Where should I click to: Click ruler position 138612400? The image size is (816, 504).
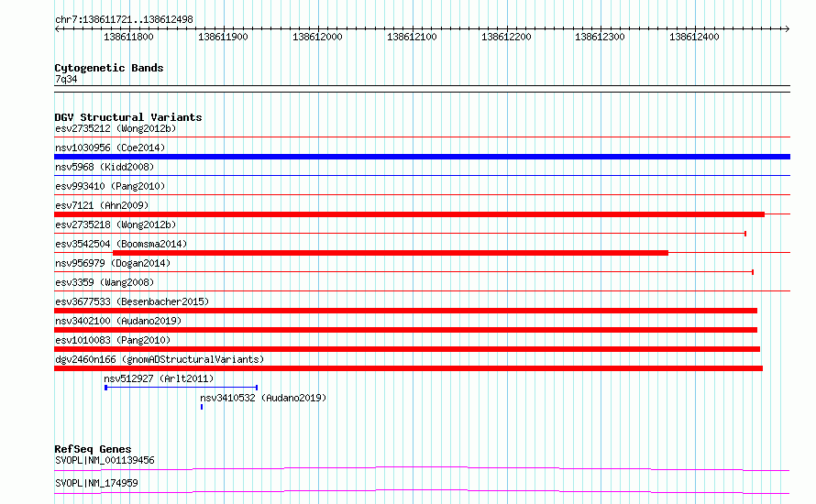click(694, 37)
